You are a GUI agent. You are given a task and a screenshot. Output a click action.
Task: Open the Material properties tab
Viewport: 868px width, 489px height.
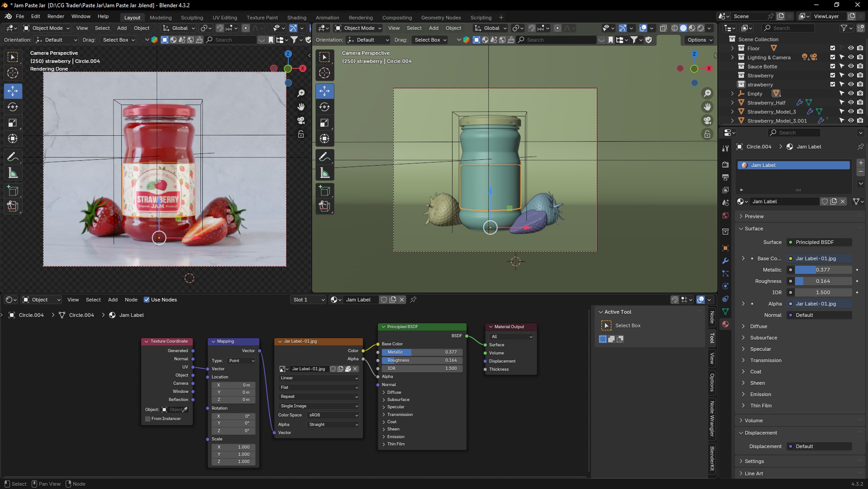click(725, 324)
